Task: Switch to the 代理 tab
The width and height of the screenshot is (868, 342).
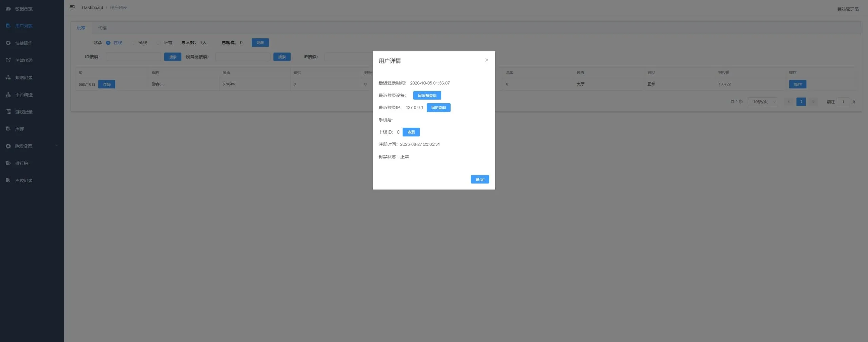Action: tap(102, 28)
